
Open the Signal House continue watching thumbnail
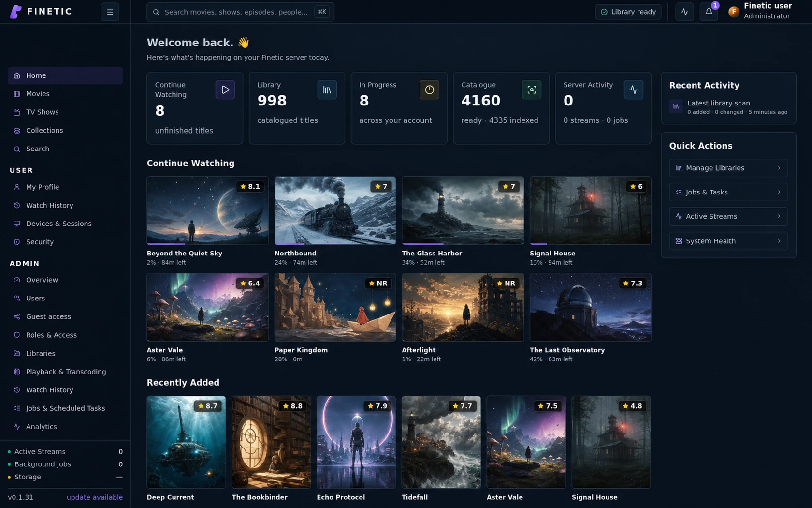click(x=590, y=210)
